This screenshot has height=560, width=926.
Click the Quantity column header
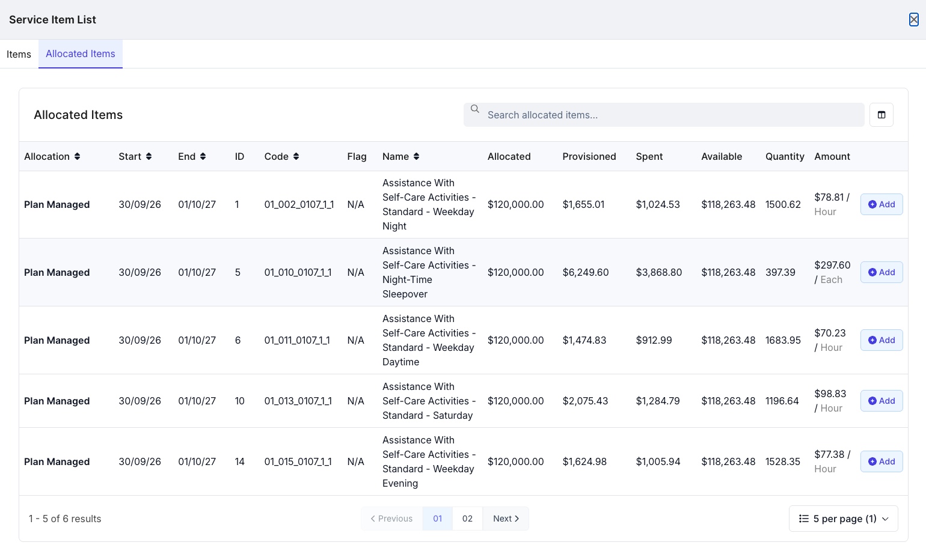point(785,156)
